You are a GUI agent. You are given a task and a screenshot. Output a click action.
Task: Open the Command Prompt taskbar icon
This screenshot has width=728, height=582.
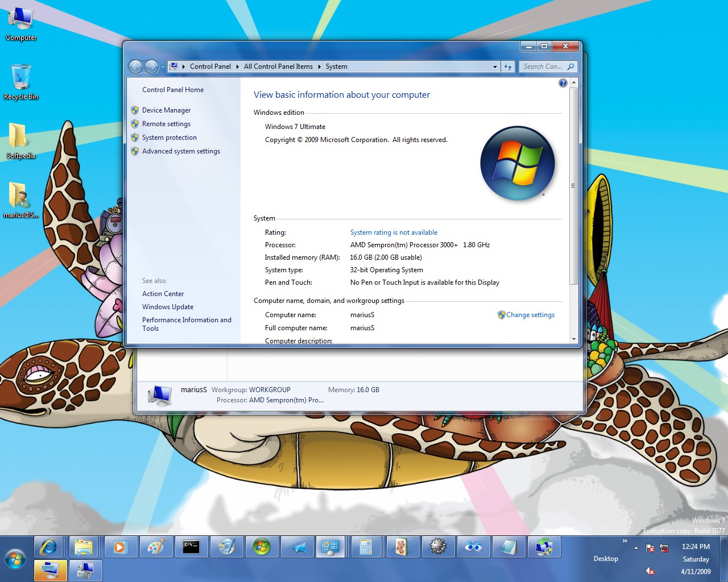click(191, 547)
